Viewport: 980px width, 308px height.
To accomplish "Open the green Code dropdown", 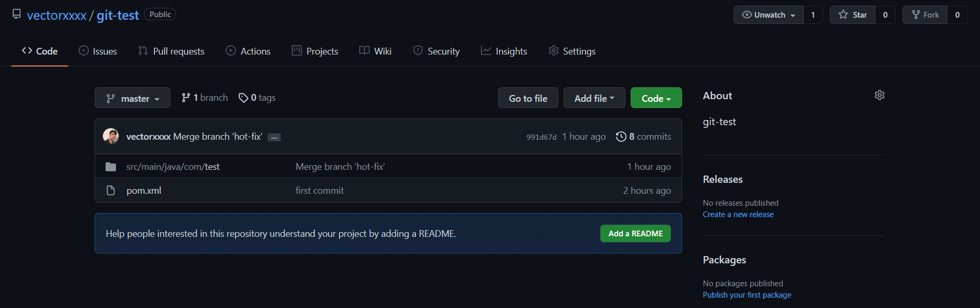I will coord(656,98).
